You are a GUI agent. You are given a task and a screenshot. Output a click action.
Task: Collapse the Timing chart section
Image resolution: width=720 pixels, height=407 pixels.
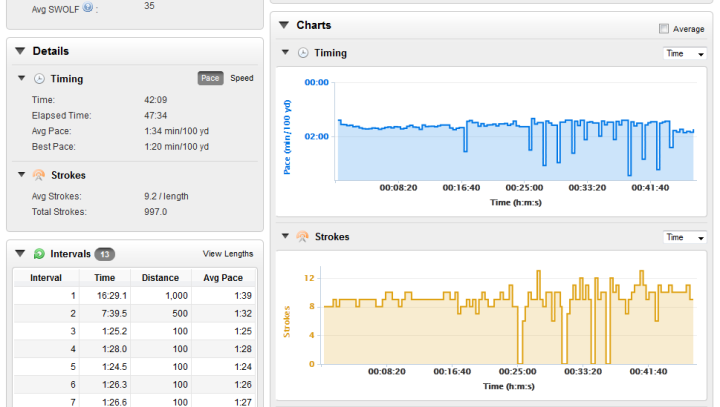coord(285,52)
